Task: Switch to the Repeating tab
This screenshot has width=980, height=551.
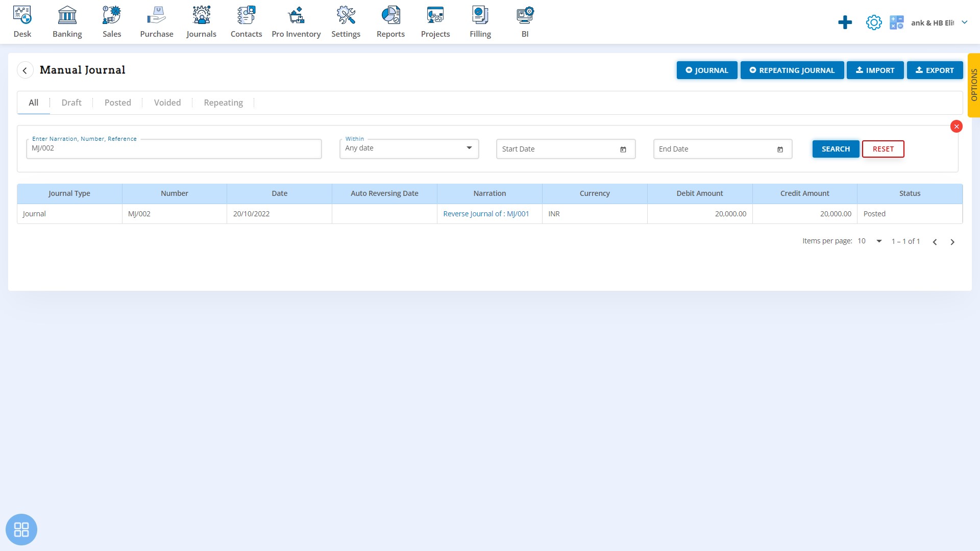Action: point(224,103)
